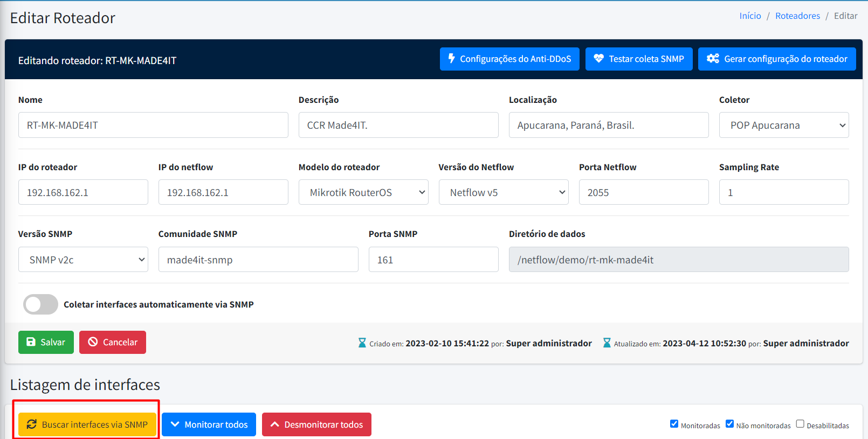This screenshot has height=439, width=868.
Task: Click the Localização input field
Action: [609, 125]
